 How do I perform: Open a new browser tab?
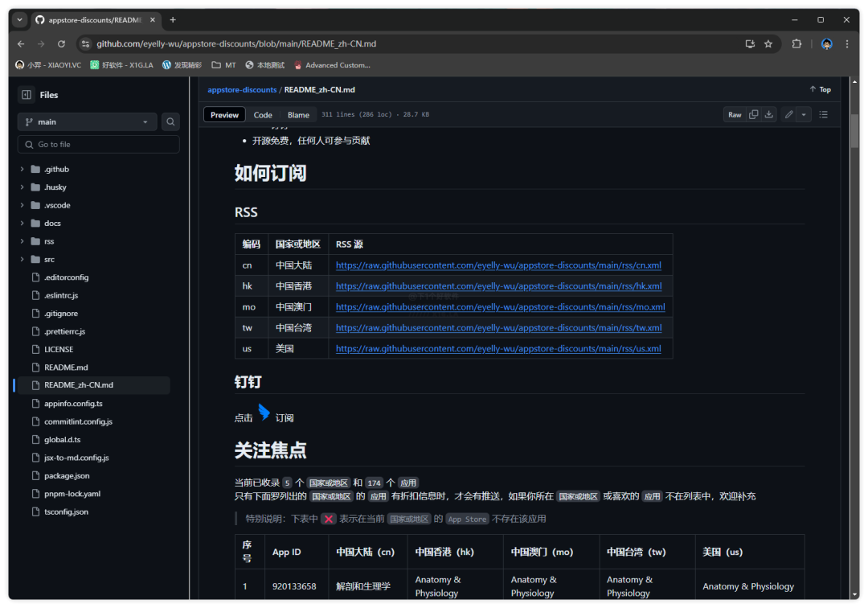pyautogui.click(x=173, y=20)
